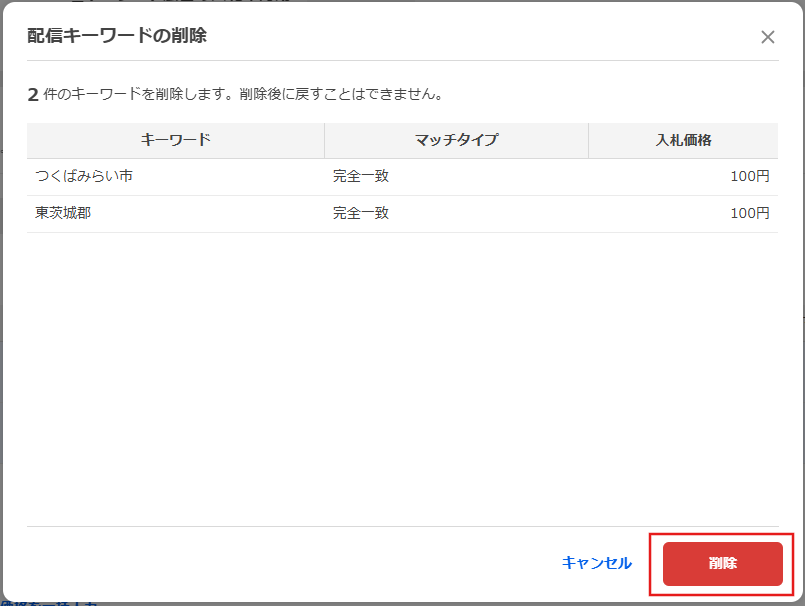Click the dialog title 配信キーワードの削除
The image size is (805, 606).
tap(116, 36)
